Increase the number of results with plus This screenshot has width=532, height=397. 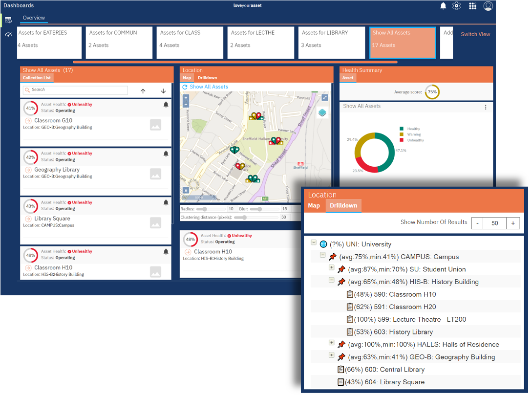pos(513,223)
